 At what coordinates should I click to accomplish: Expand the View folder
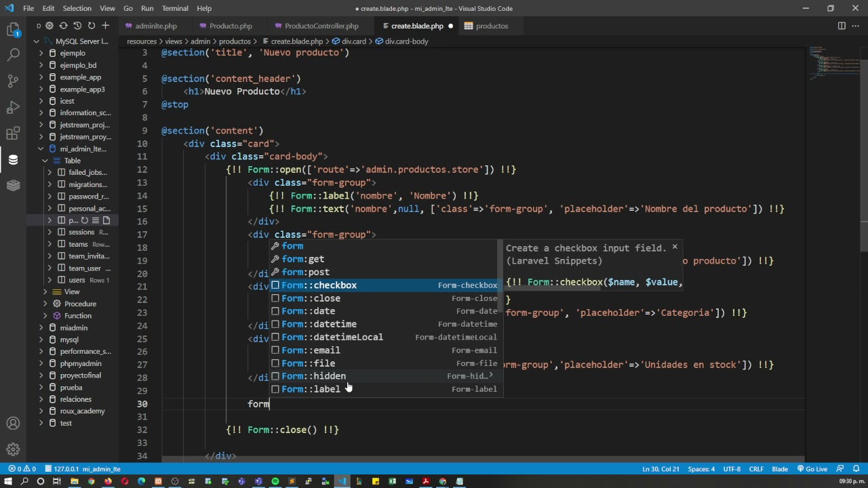click(x=45, y=291)
